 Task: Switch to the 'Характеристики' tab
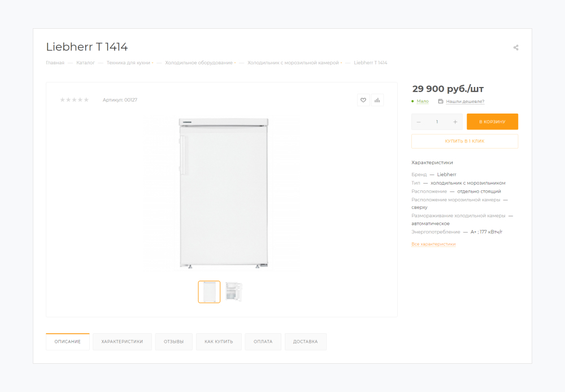click(x=122, y=342)
